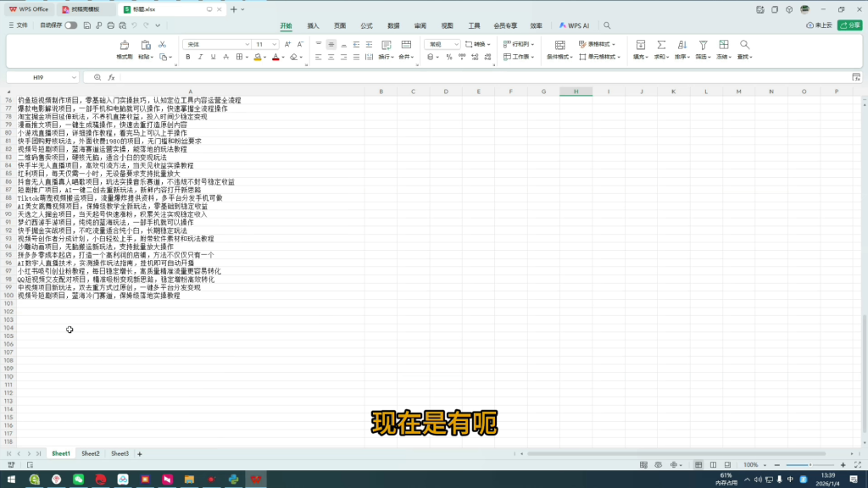Open the Filter (筛选) tool
Image resolution: width=868 pixels, height=488 pixels.
[702, 45]
